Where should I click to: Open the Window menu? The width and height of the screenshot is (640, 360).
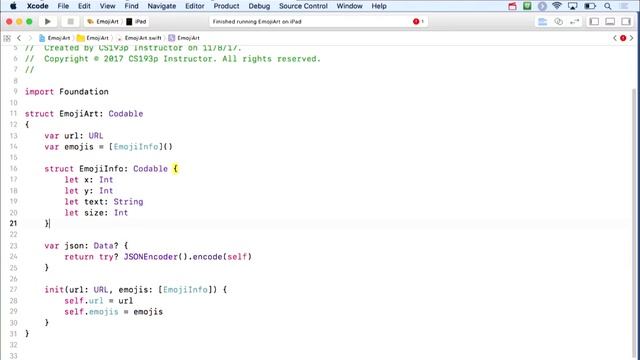[349, 6]
